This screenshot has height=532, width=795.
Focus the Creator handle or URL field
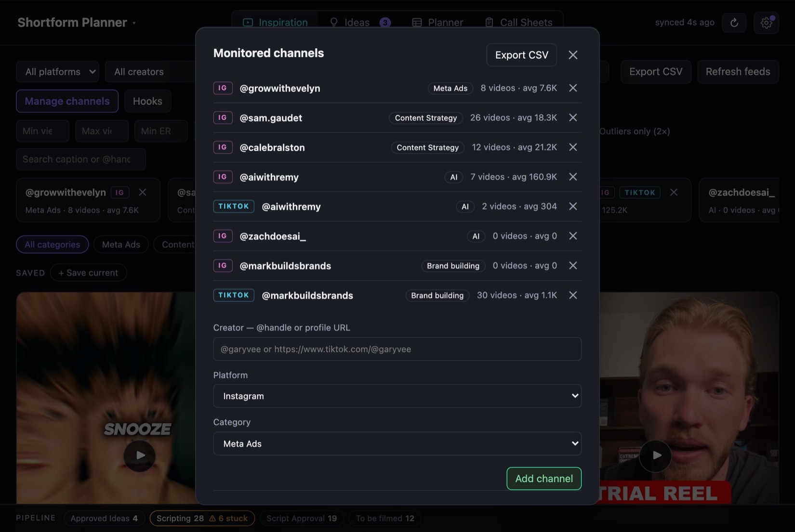point(397,349)
